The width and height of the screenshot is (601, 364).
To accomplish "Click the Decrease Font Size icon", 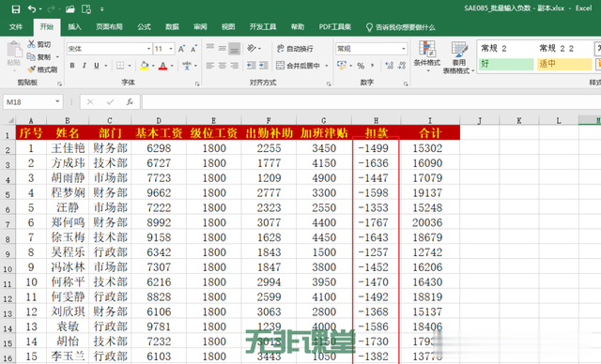I will point(193,49).
